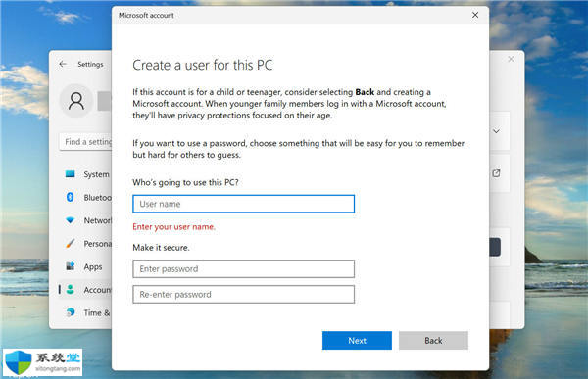Click the user profile avatar in Settings

tap(76, 101)
